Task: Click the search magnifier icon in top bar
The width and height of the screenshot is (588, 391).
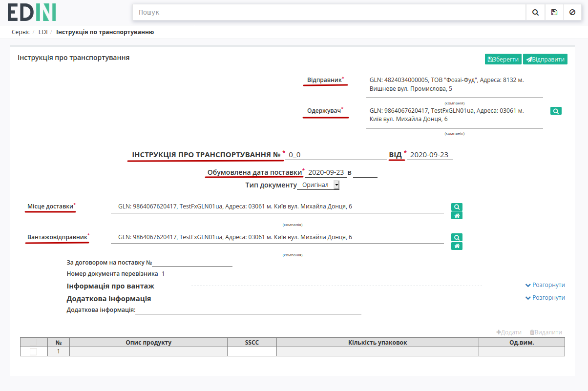Action: pos(535,12)
